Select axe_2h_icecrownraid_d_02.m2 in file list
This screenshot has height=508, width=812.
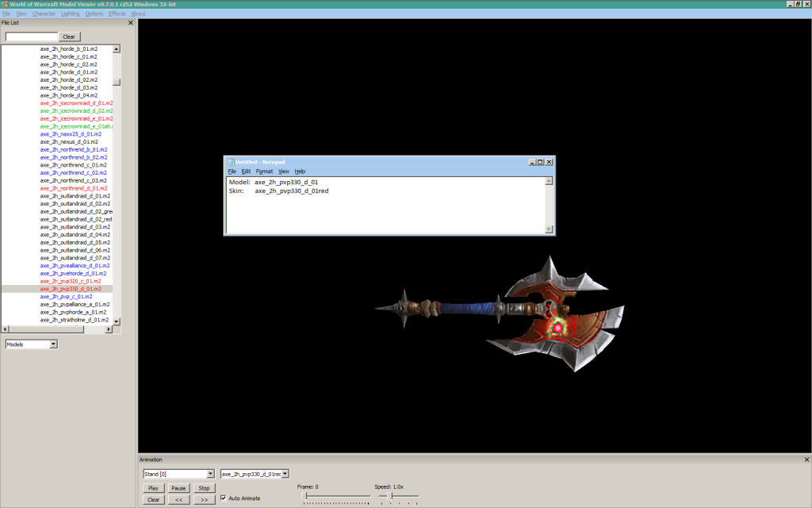76,111
